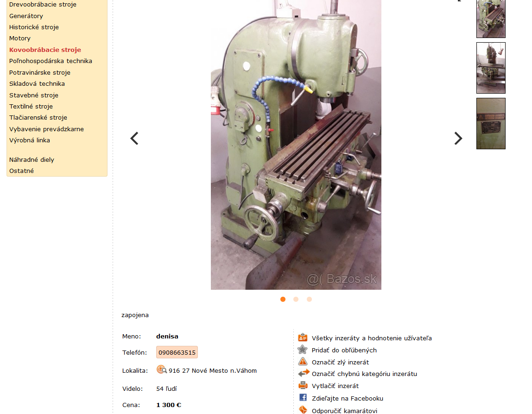Open the machine nameplate thumbnail
The width and height of the screenshot is (532, 414).
(491, 123)
